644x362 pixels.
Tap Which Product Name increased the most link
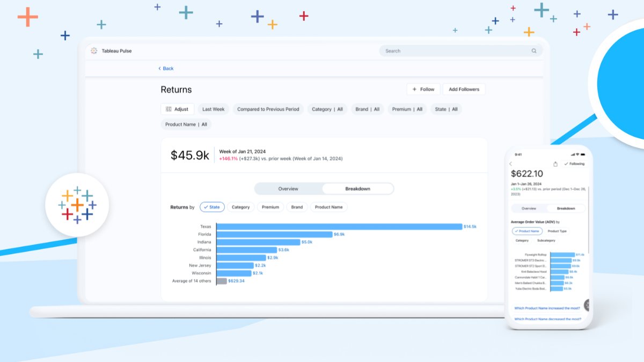point(547,308)
